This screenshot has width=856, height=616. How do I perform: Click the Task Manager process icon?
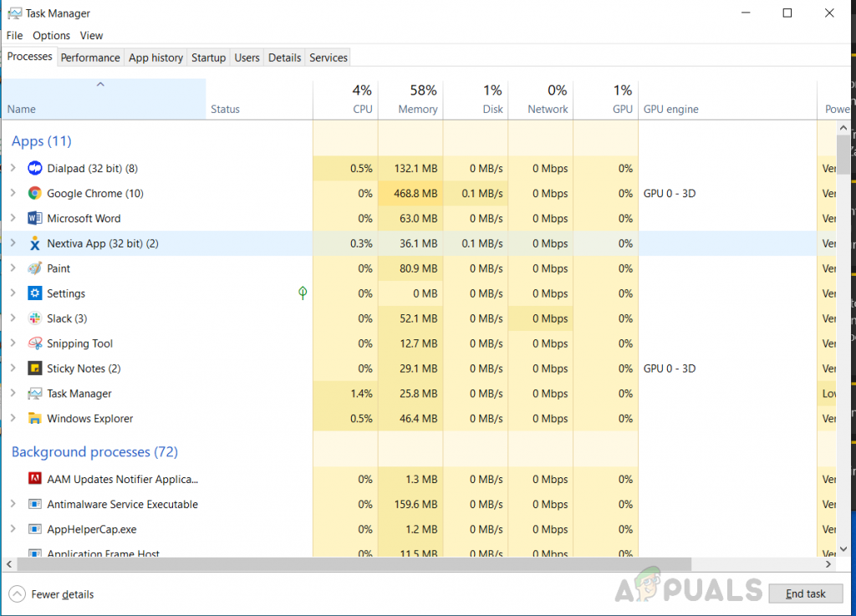(x=35, y=394)
